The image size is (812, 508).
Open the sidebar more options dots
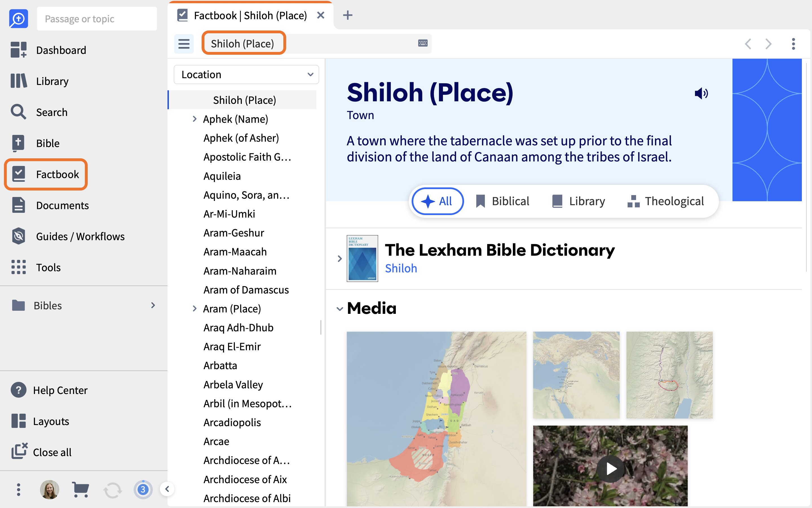pyautogui.click(x=18, y=490)
